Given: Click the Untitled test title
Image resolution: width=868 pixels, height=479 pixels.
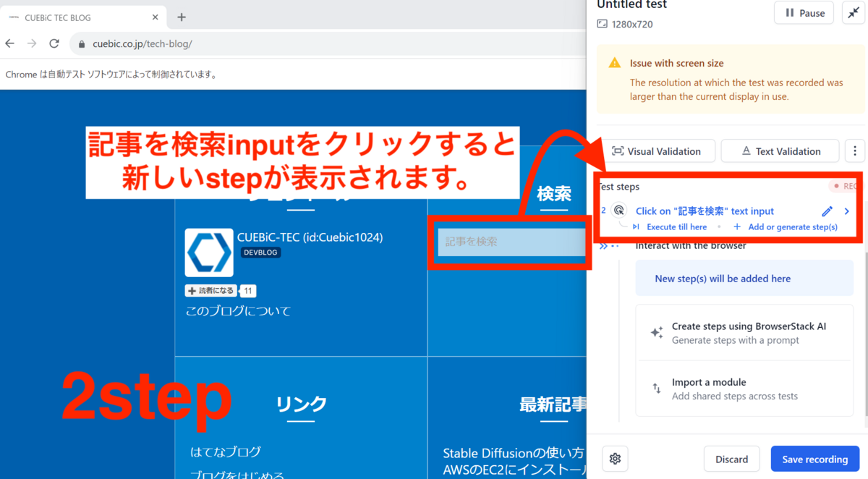Looking at the screenshot, I should (x=632, y=5).
